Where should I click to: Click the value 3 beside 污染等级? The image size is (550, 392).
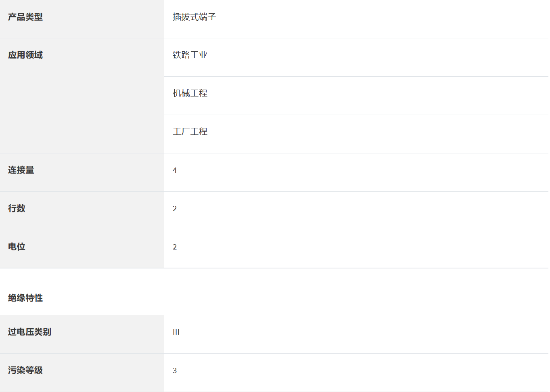coord(175,371)
